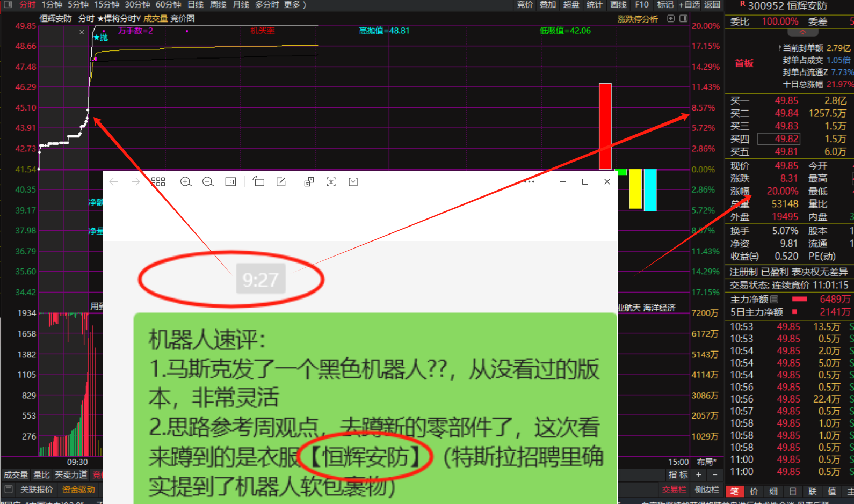Click the 返回 back button
Screen dimensions: 854x504
tap(712, 4)
